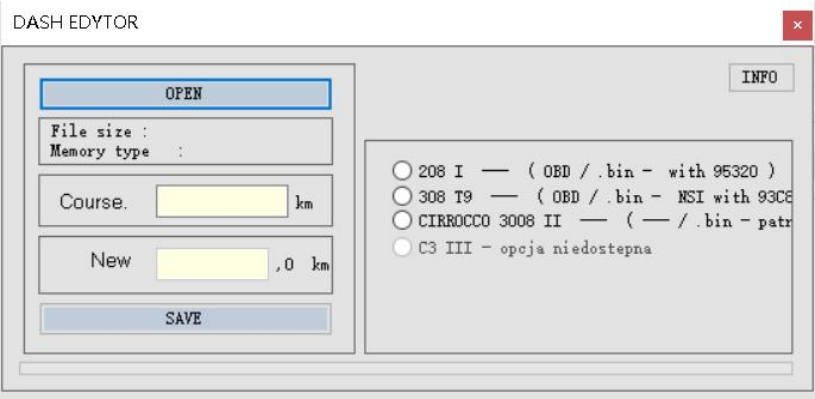Click the 'New' label
The height and width of the screenshot is (399, 815).
111,260
